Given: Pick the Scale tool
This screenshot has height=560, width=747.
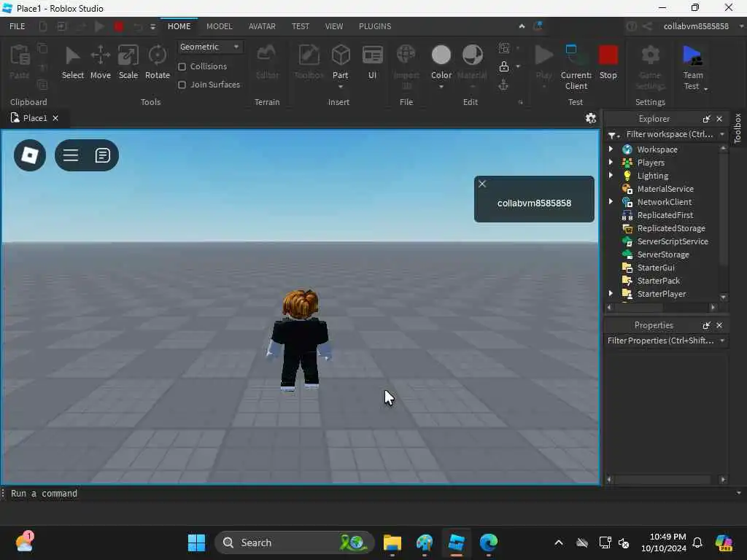Looking at the screenshot, I should [x=128, y=62].
